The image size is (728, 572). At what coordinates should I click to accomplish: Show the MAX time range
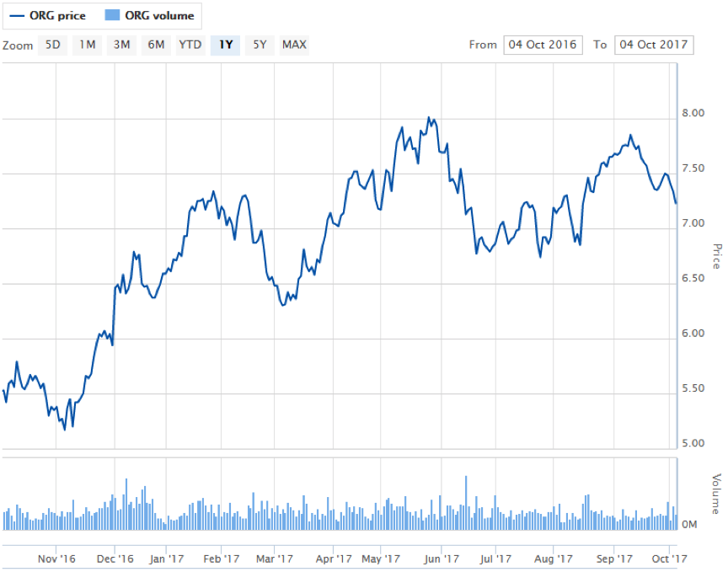click(294, 45)
